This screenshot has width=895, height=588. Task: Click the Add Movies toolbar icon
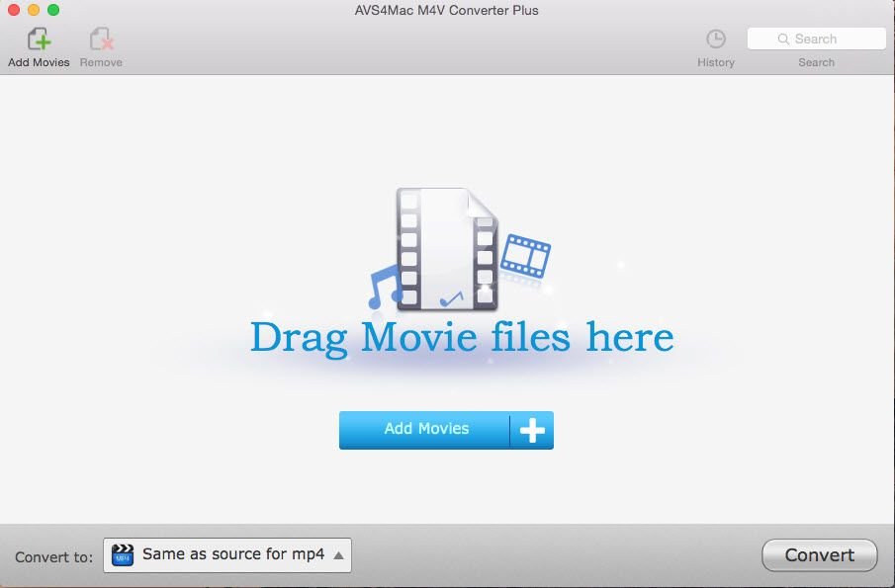[x=39, y=40]
